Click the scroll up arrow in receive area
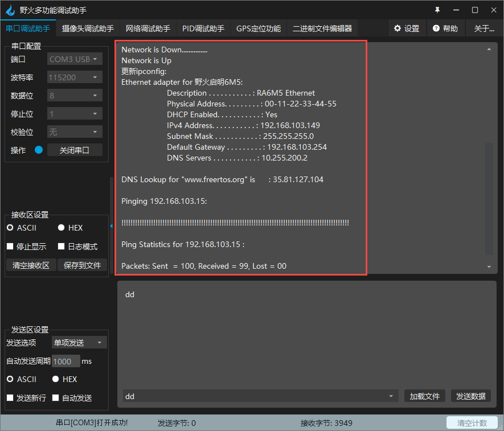Screen dimensions: 504x431 pos(489,49)
